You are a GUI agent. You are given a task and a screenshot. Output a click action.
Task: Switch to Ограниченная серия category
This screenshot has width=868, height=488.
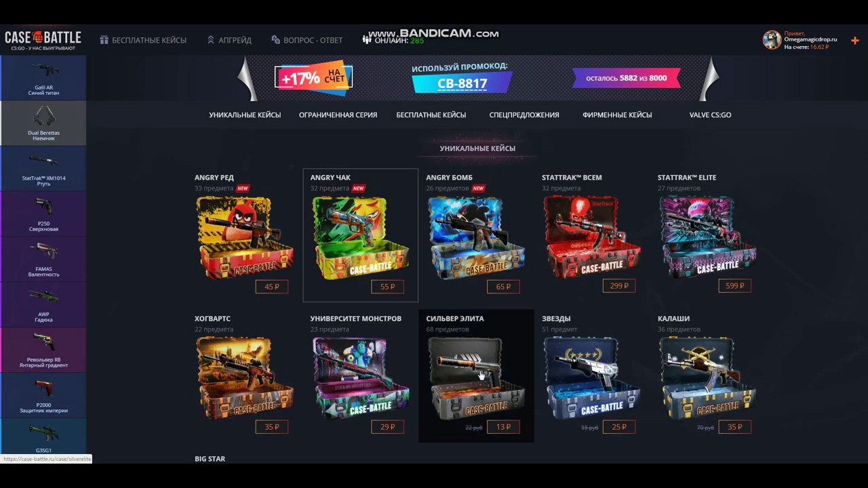tap(338, 115)
